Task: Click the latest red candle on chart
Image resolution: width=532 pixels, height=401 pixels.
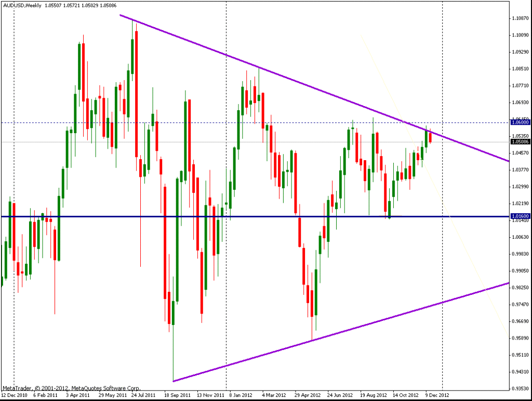Action: point(430,138)
